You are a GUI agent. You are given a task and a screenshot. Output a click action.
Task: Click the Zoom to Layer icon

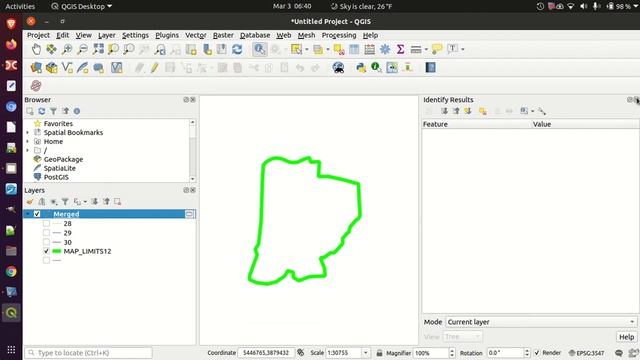129,49
